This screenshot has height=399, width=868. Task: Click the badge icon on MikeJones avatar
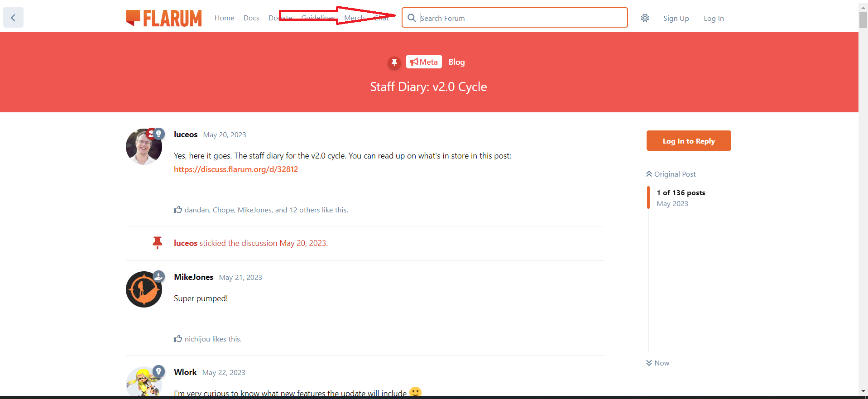coord(158,276)
